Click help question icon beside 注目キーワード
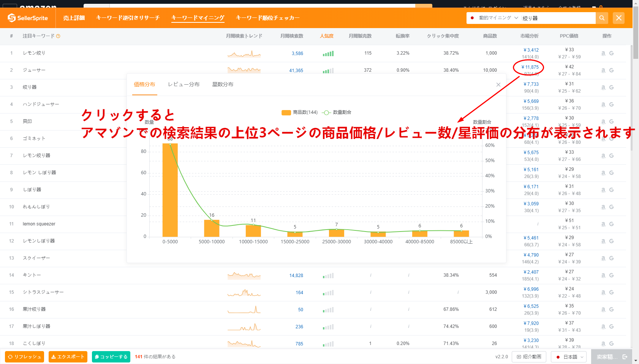Image resolution: width=639 pixels, height=364 pixels. (58, 36)
